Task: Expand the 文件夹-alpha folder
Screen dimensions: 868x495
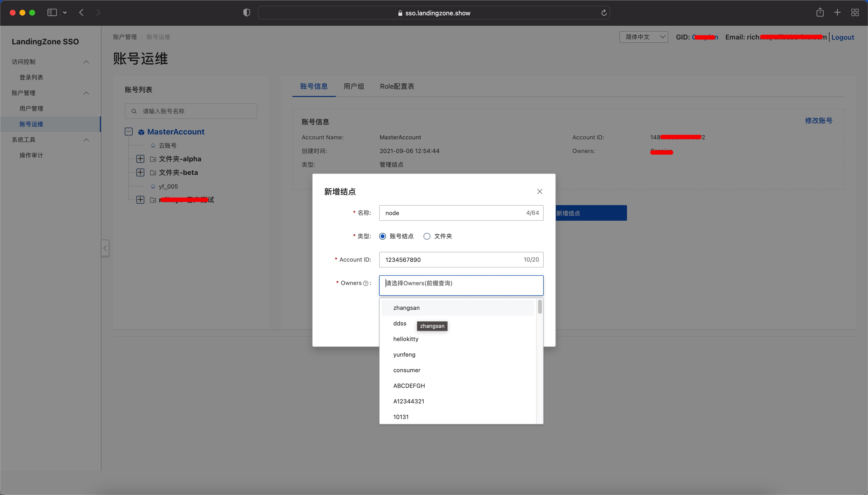Action: pos(140,159)
